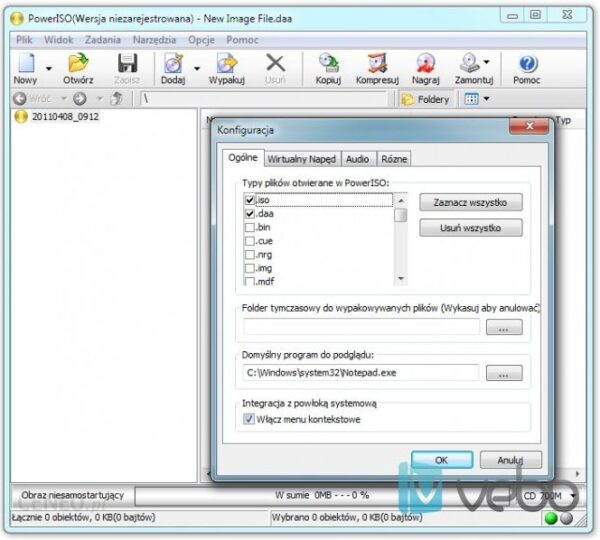The height and width of the screenshot is (540, 600).
Task: Switch to the Ogólne tab
Action: coord(243,158)
